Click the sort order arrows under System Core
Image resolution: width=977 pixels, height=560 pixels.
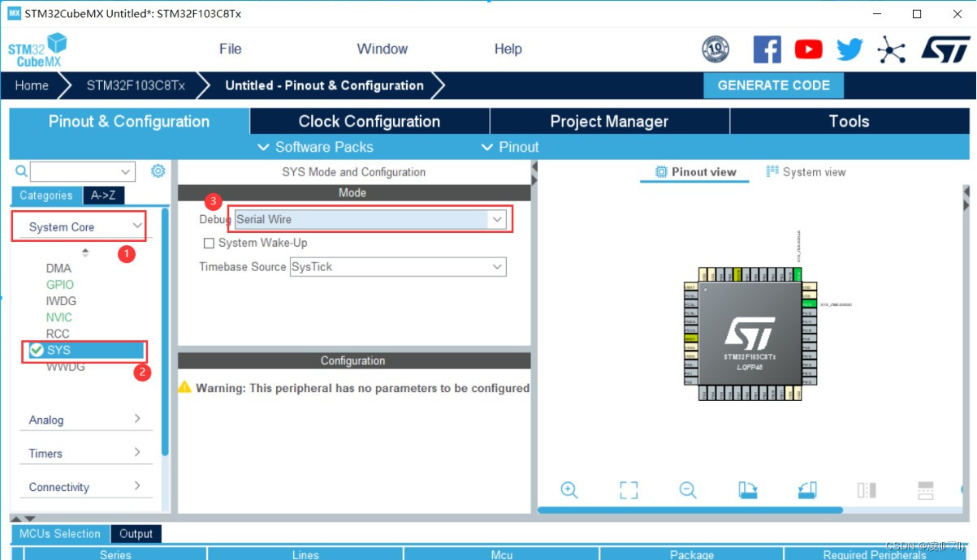[85, 252]
